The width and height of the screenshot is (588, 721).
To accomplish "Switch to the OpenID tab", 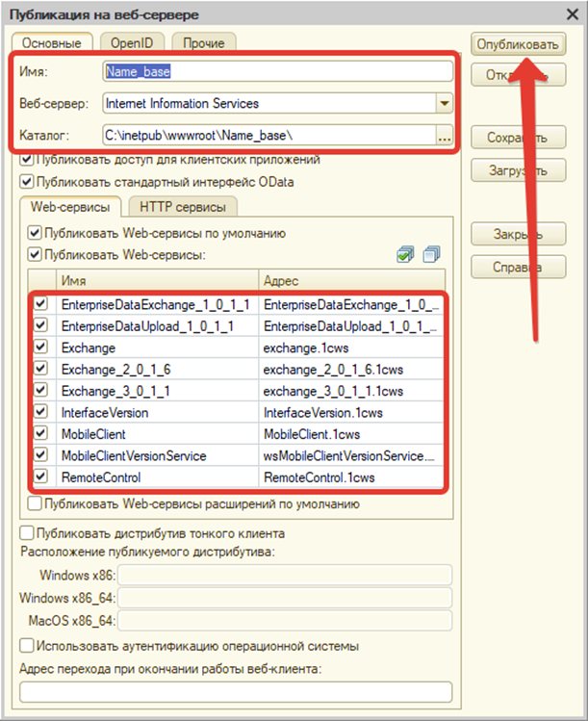I will tap(132, 43).
